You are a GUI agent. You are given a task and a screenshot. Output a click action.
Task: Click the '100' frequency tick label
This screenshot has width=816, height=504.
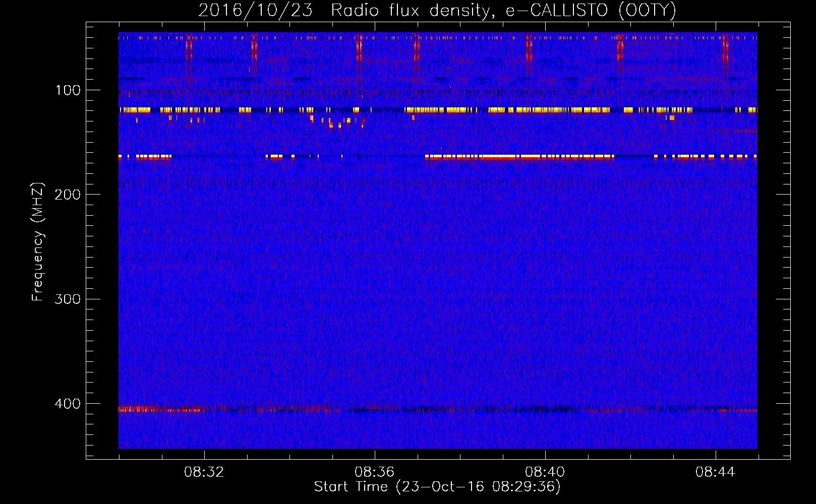pos(68,90)
